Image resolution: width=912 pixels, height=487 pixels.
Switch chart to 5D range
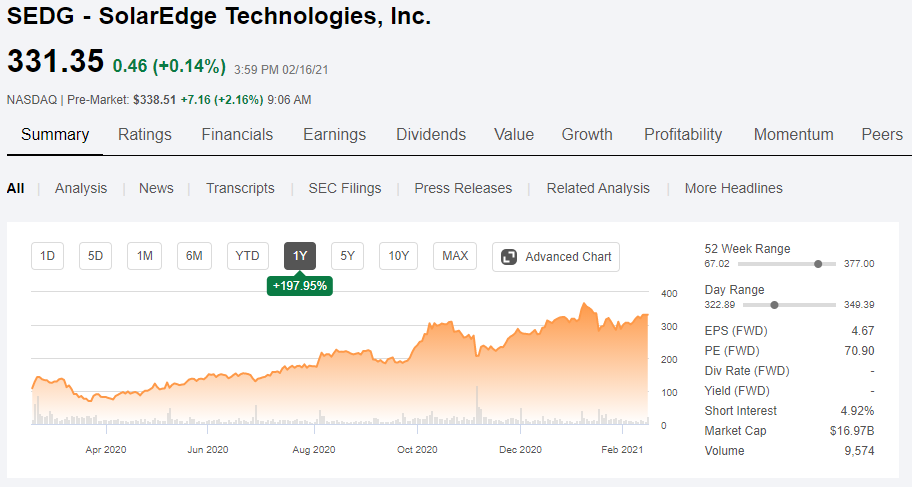pyautogui.click(x=96, y=256)
